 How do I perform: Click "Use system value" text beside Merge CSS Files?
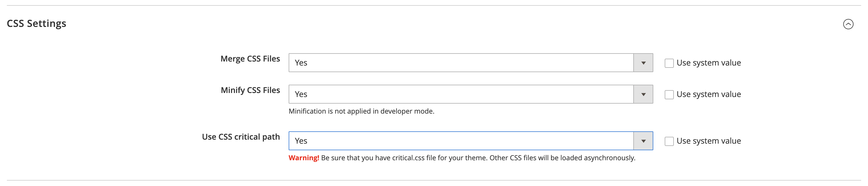click(x=708, y=63)
